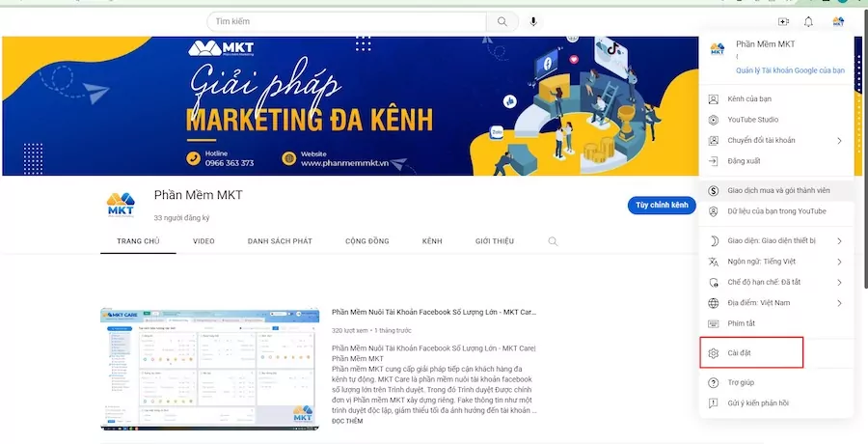Expand Ngôn ngữ Tiếng Việt chevron
The image size is (868, 444).
point(839,262)
